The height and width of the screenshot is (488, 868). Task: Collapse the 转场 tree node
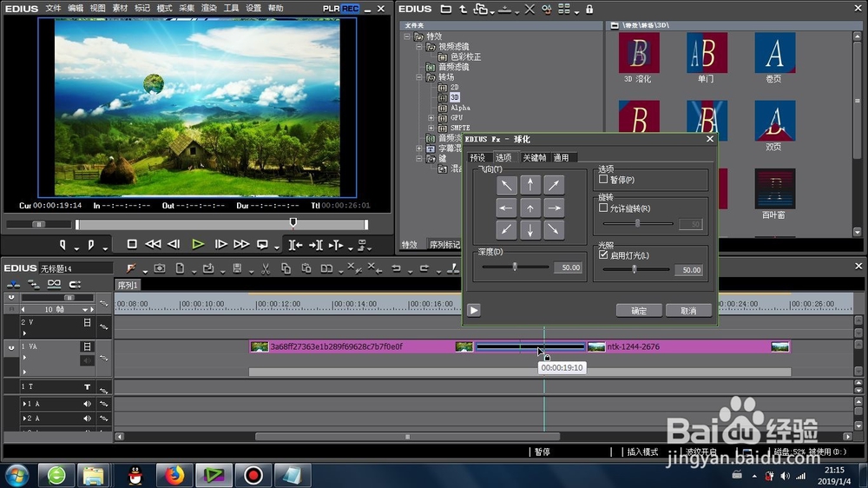click(419, 77)
